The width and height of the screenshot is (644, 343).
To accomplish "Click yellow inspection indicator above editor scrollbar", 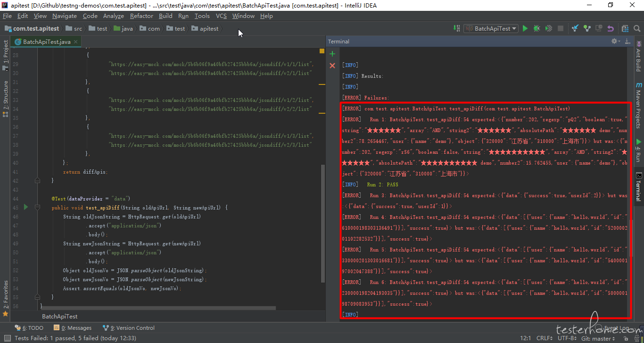I will coord(322,50).
